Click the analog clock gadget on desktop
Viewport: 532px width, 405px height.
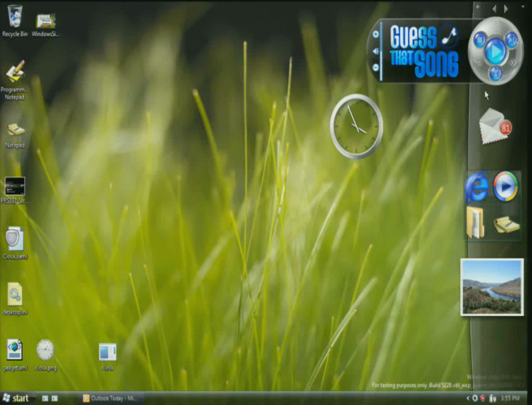coord(356,126)
